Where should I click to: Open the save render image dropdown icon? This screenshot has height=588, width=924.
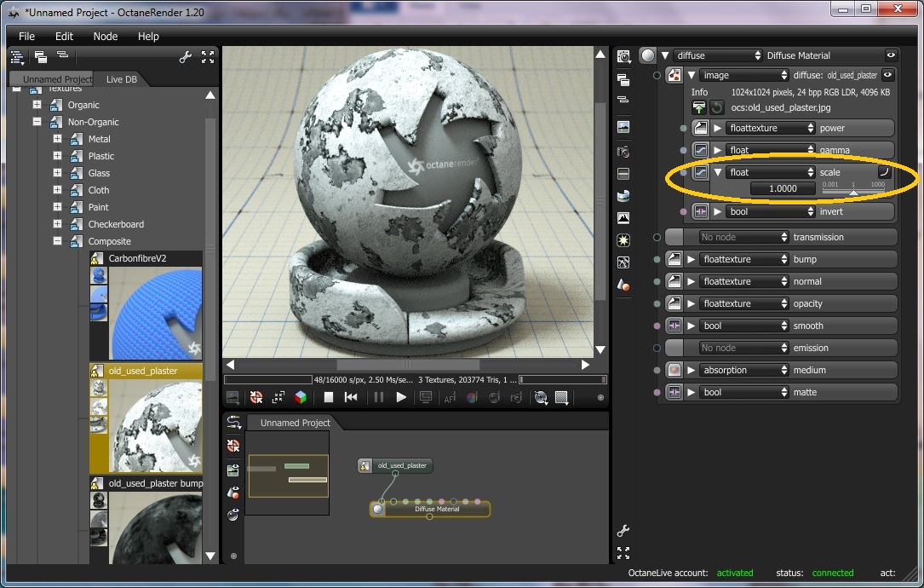coord(232,398)
